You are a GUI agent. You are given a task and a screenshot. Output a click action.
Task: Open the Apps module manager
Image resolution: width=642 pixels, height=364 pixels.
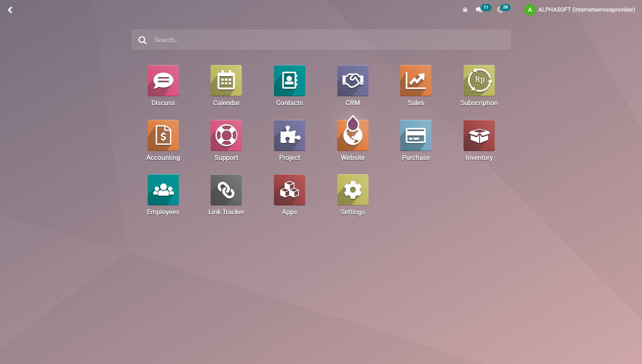290,190
